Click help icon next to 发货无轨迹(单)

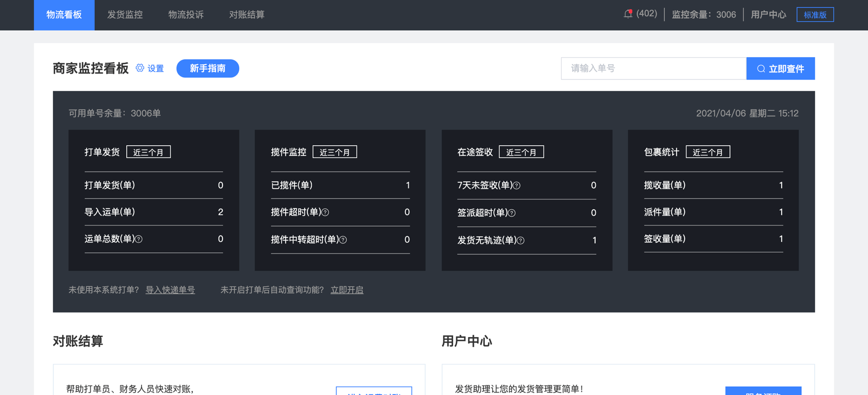coord(521,240)
